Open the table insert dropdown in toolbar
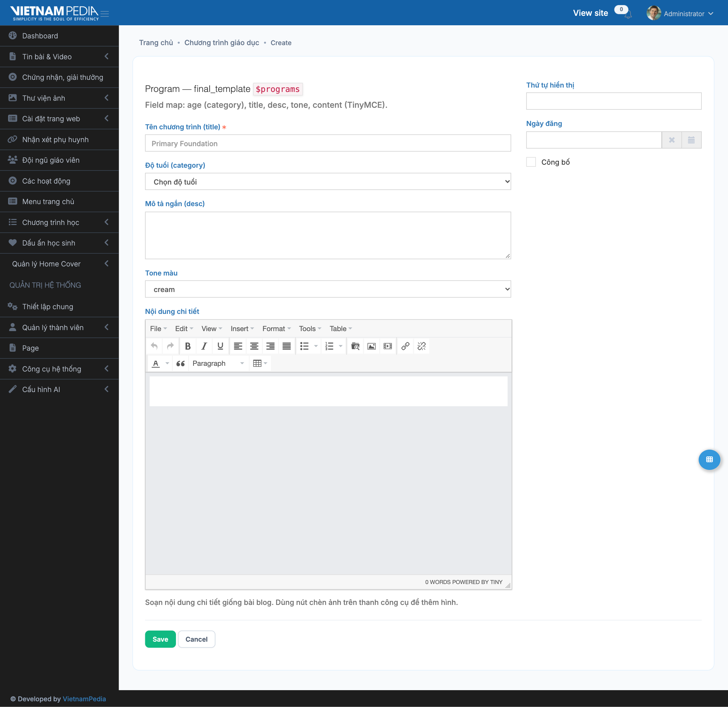Viewport: 728px width, 707px height. coord(260,363)
